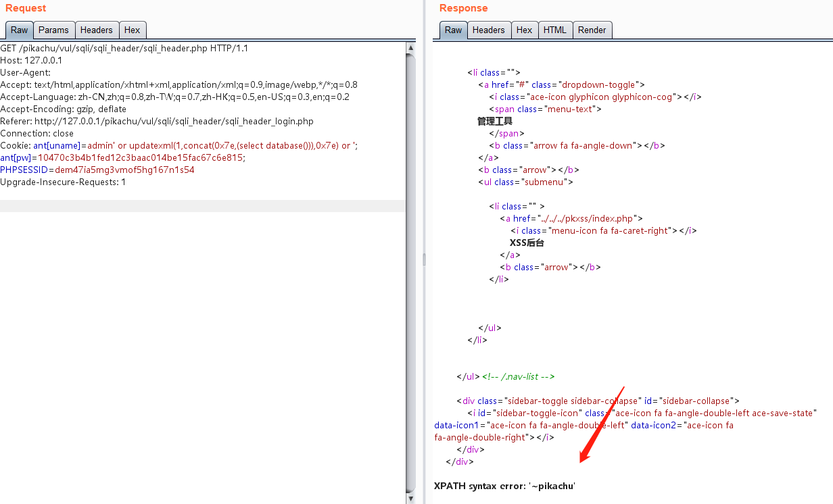Screen dimensions: 833x504
Task: Select the Request Raw tab
Action: click(x=20, y=30)
